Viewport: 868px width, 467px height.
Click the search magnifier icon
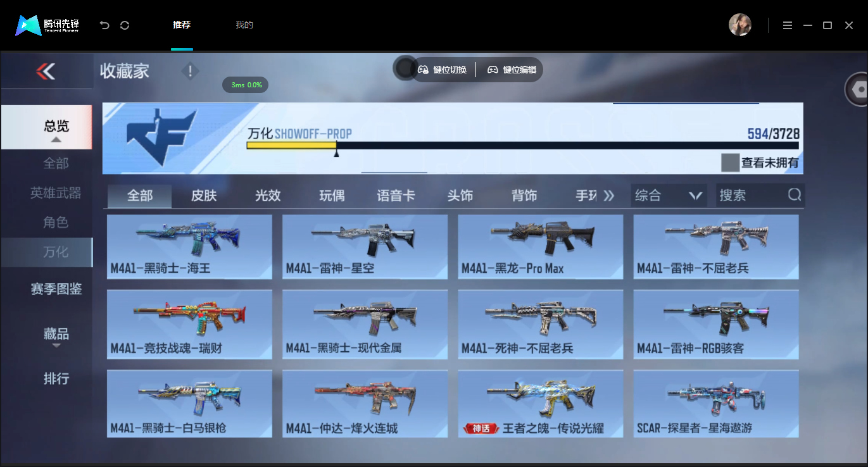coord(794,195)
